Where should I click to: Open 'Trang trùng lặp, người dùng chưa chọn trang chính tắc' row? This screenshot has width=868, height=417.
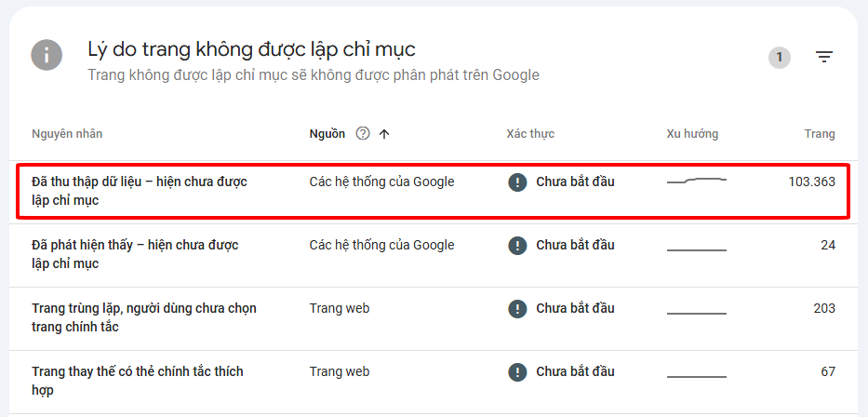[144, 317]
